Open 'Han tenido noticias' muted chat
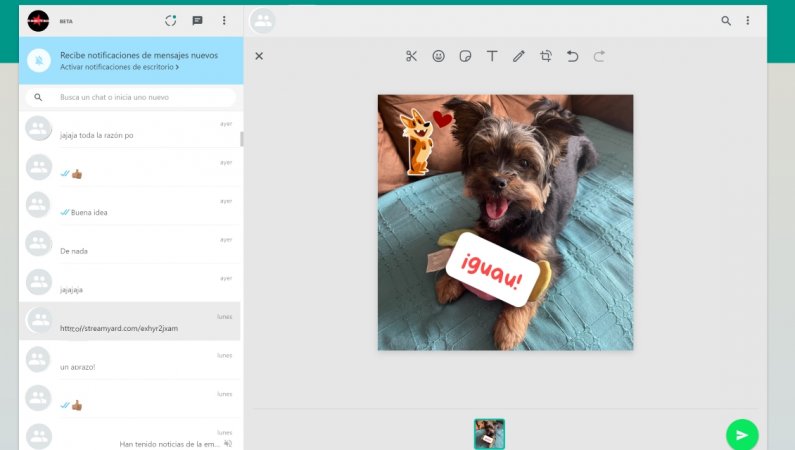Image resolution: width=795 pixels, height=450 pixels. point(130,435)
